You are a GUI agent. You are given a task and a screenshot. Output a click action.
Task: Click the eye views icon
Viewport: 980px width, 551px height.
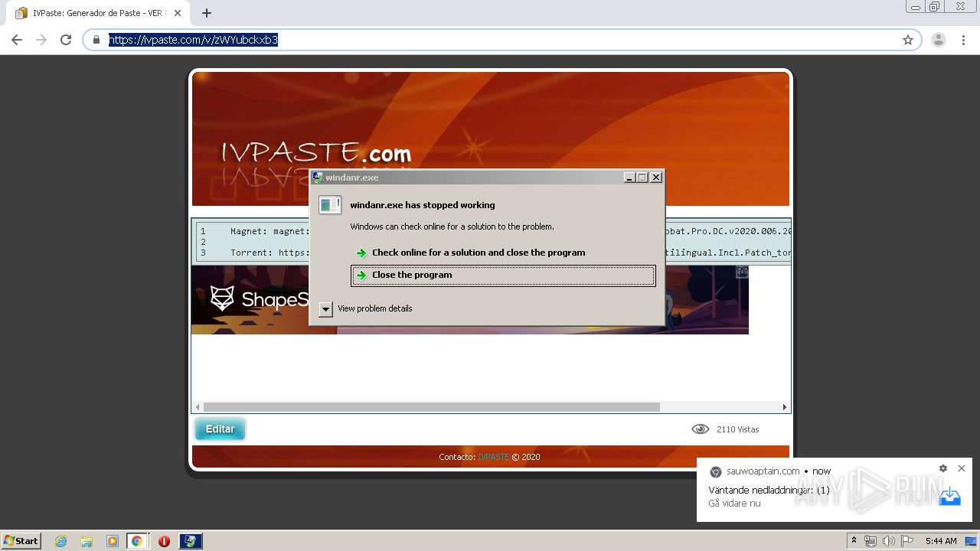[x=701, y=429]
